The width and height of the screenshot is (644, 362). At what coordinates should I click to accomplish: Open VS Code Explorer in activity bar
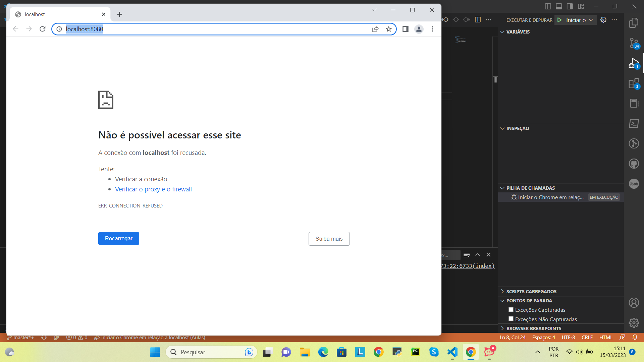(634, 23)
